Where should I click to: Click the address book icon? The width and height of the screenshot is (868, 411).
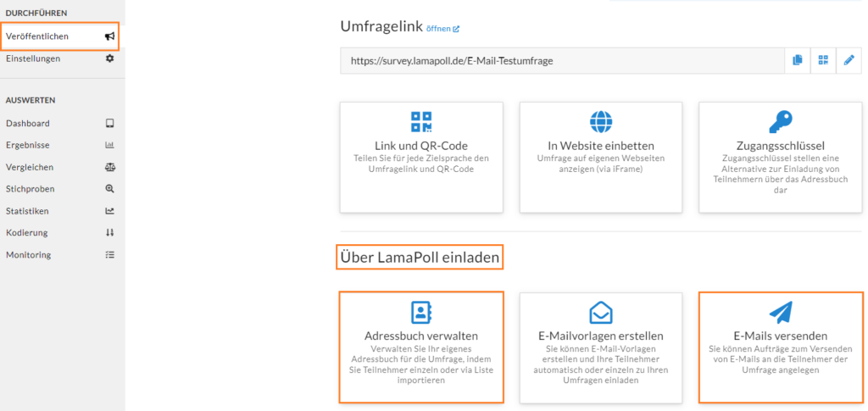click(421, 312)
